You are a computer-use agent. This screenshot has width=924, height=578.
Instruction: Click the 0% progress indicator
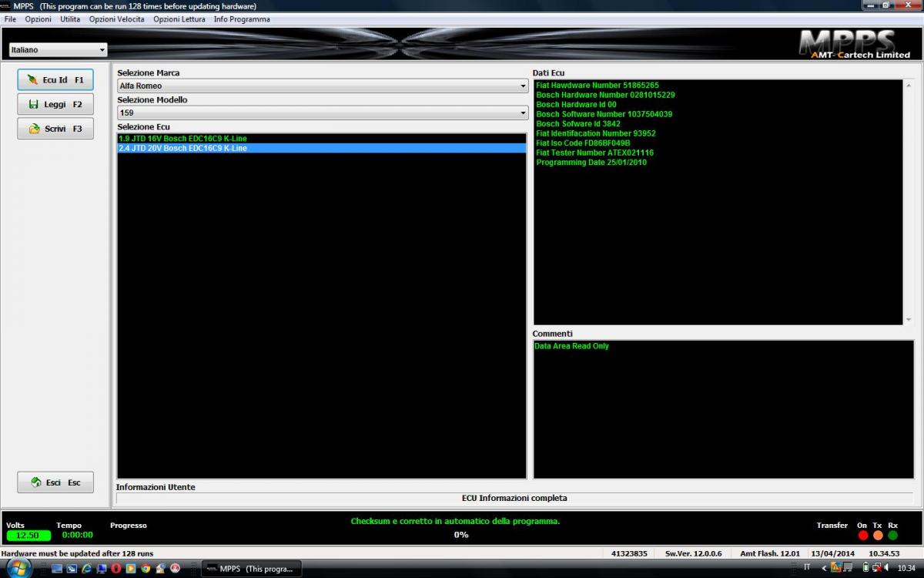(x=461, y=535)
